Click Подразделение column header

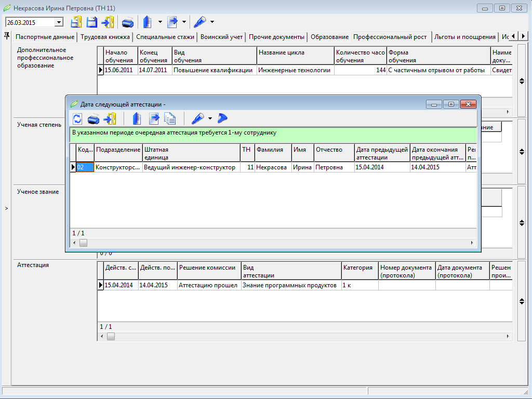tap(118, 153)
